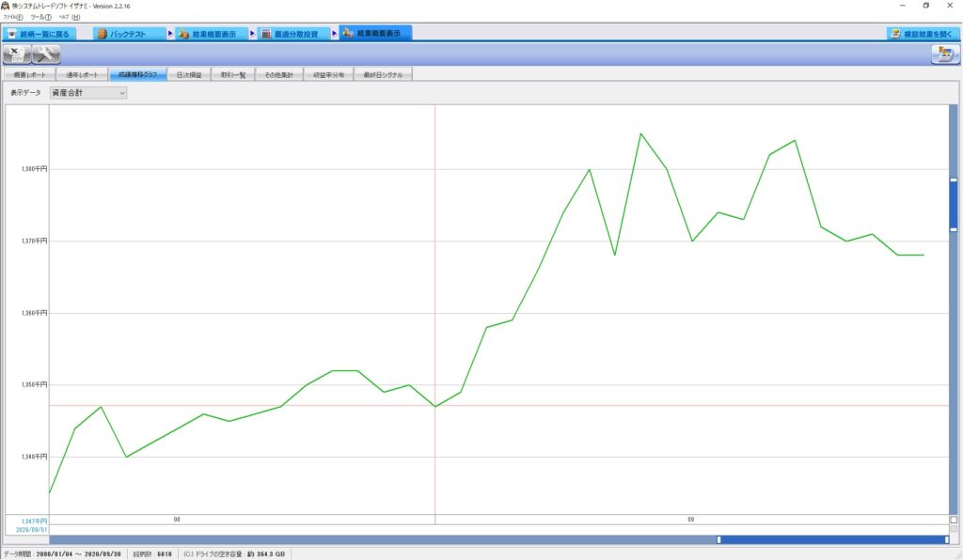Open the ヘルプ menu
The width and height of the screenshot is (963, 560).
(x=69, y=17)
